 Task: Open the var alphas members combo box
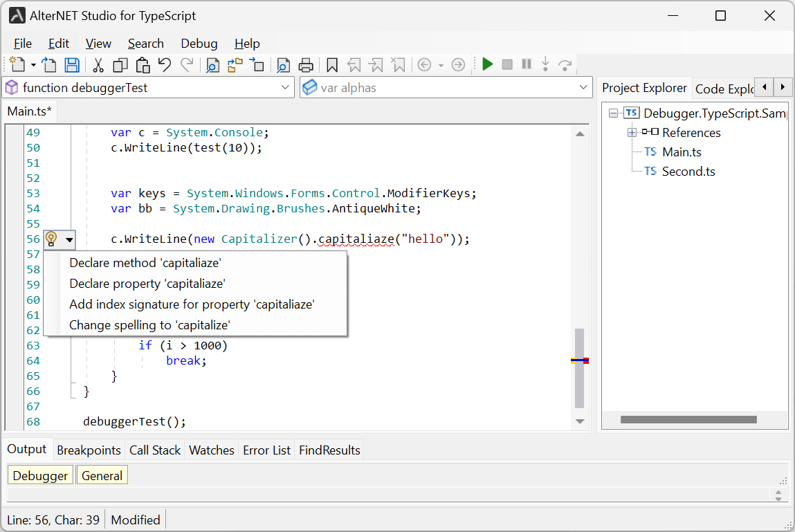tap(446, 88)
